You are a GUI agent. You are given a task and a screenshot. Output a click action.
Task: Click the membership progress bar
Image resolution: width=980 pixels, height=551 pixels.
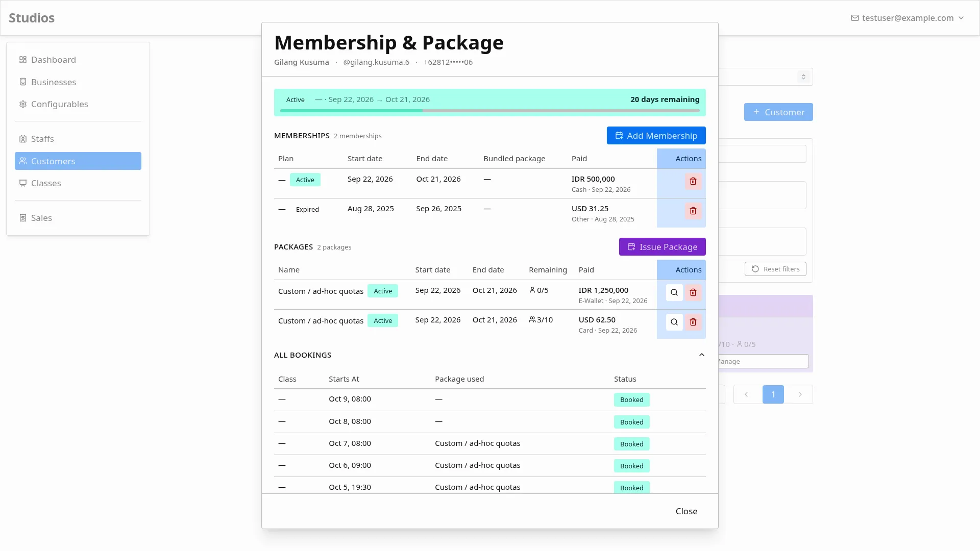490,111
